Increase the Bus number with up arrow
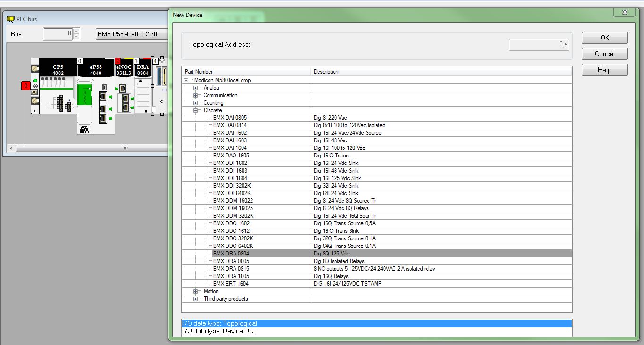The height and width of the screenshot is (345, 644). [x=76, y=31]
